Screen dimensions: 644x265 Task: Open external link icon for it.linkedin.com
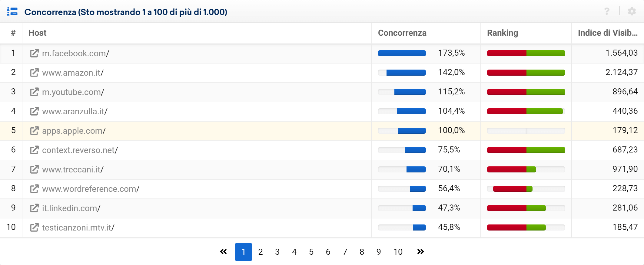click(x=34, y=208)
